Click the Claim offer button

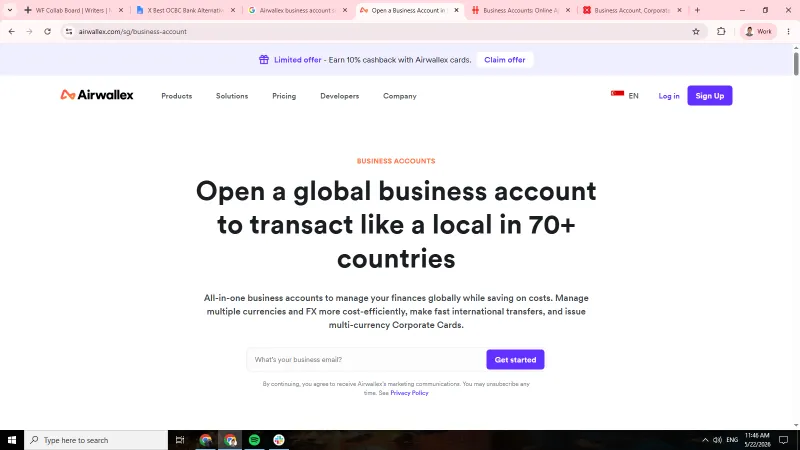pos(505,60)
